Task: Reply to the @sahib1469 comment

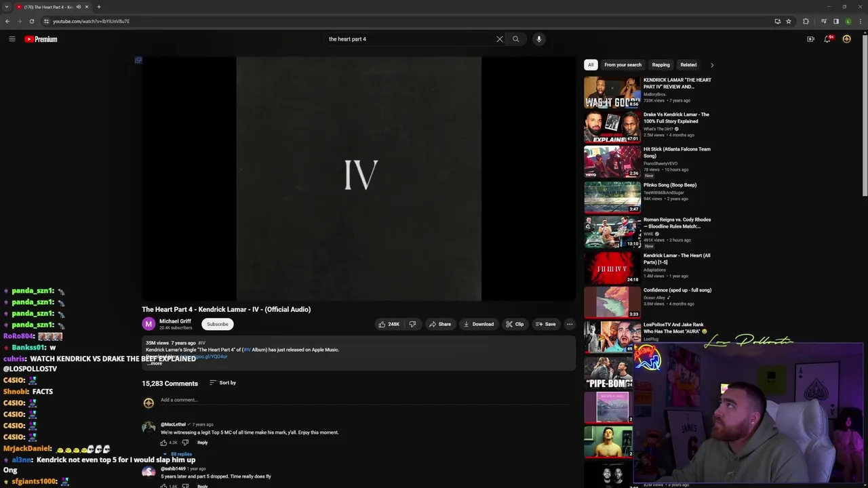Action: (202, 486)
